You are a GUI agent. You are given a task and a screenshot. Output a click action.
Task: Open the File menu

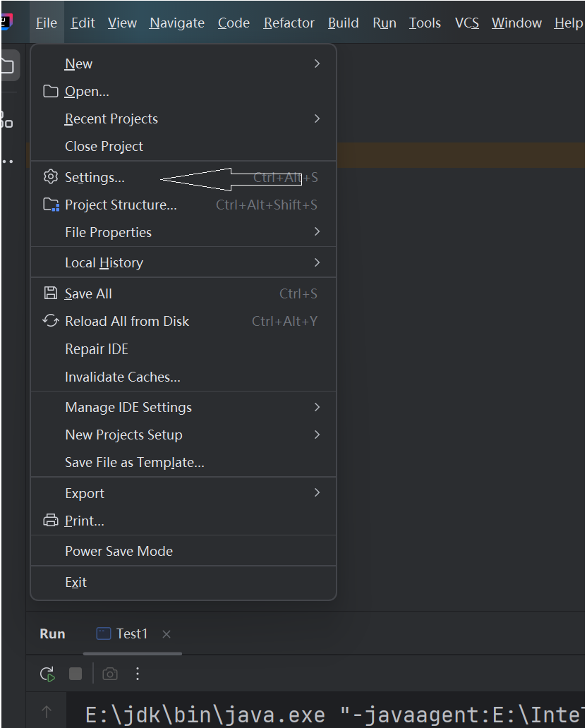point(47,23)
